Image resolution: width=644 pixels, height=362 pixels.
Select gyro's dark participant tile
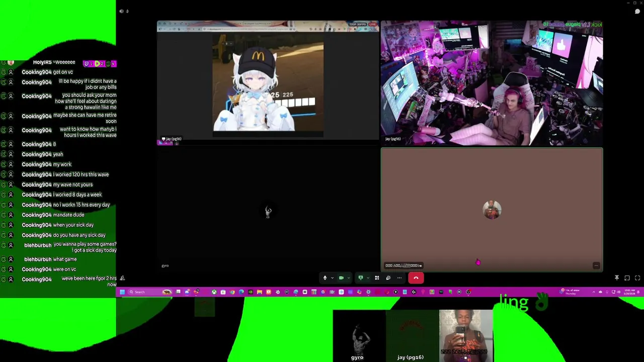coord(268,210)
